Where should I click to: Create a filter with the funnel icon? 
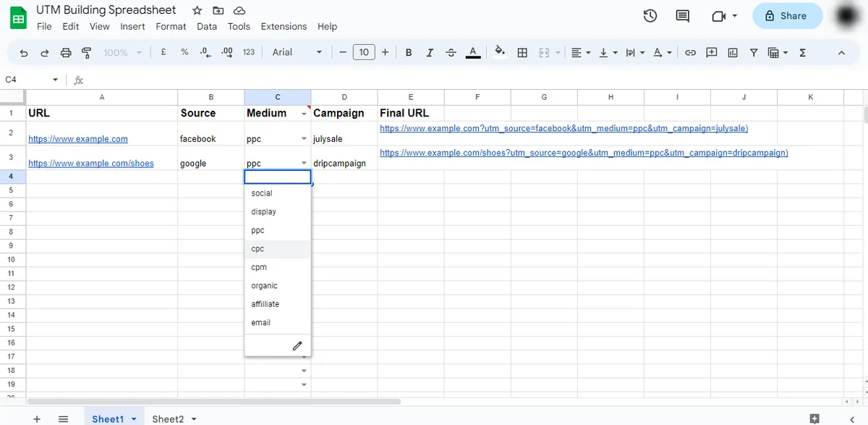(753, 52)
